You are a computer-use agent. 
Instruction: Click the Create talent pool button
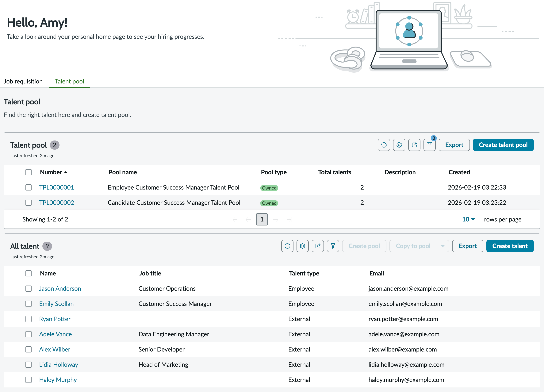pyautogui.click(x=503, y=145)
